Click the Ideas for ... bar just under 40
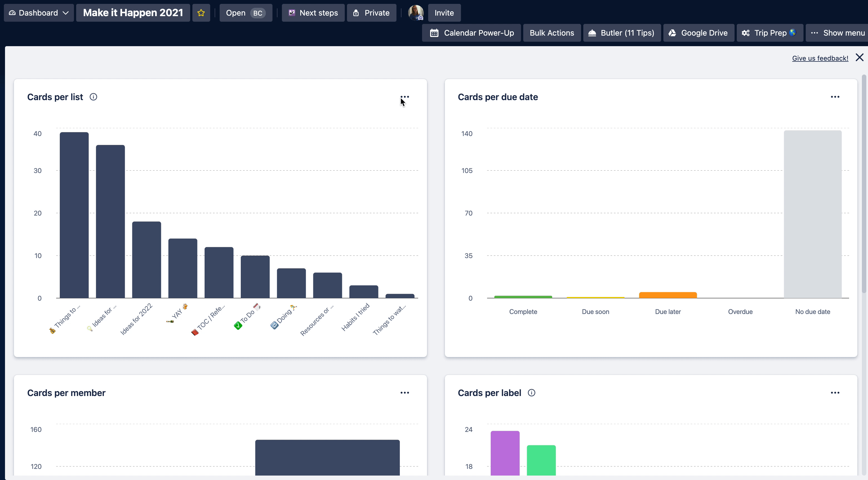The height and width of the screenshot is (480, 868). 110,221
